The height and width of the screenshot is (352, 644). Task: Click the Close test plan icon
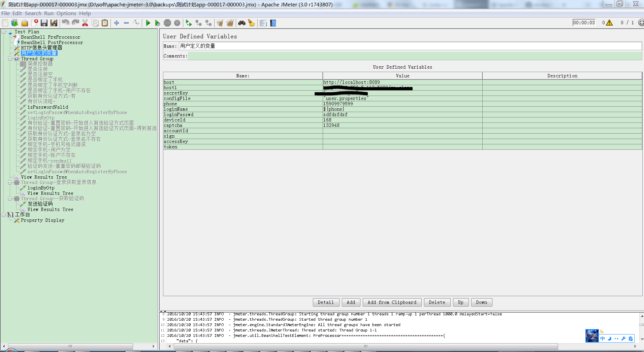click(35, 23)
